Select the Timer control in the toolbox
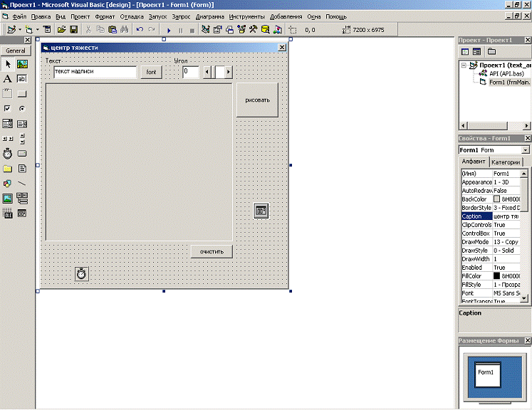Image resolution: width=532 pixels, height=410 pixels. 8,153
